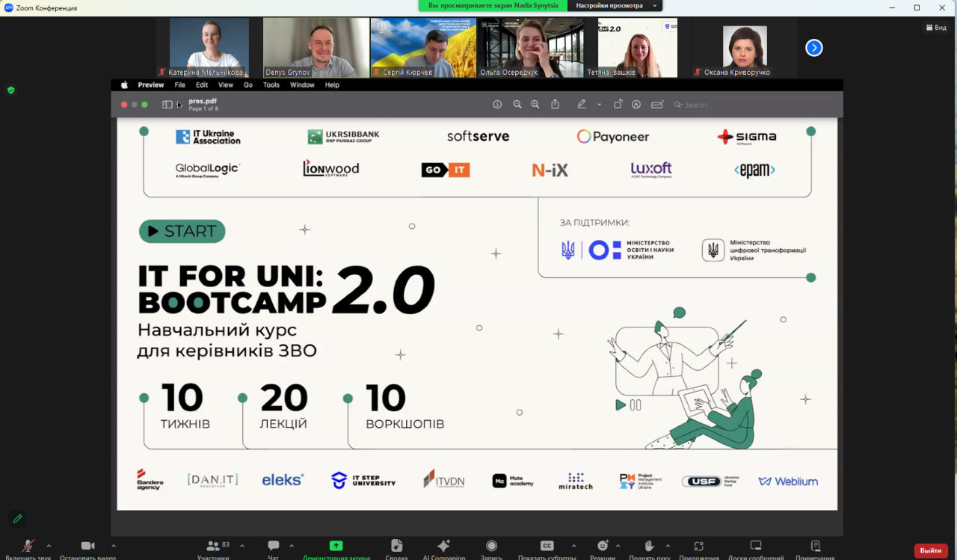Screen dimensions: 957x560
Task: Open the green annotation pencil tool
Action: click(17, 518)
